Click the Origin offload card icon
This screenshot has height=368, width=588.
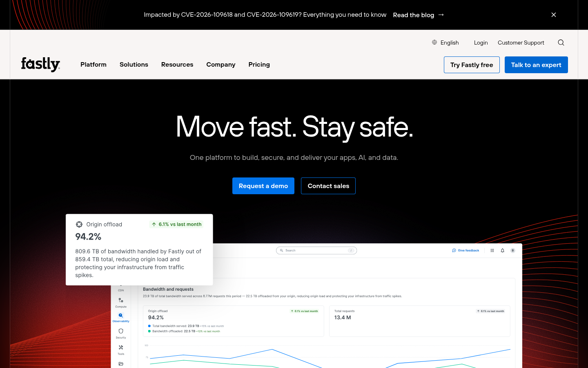[79, 224]
